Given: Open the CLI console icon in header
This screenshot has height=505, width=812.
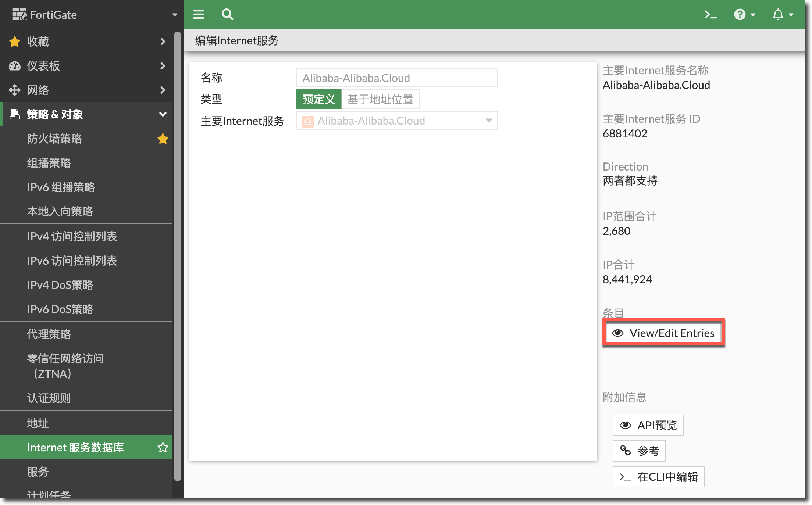Looking at the screenshot, I should pos(710,15).
